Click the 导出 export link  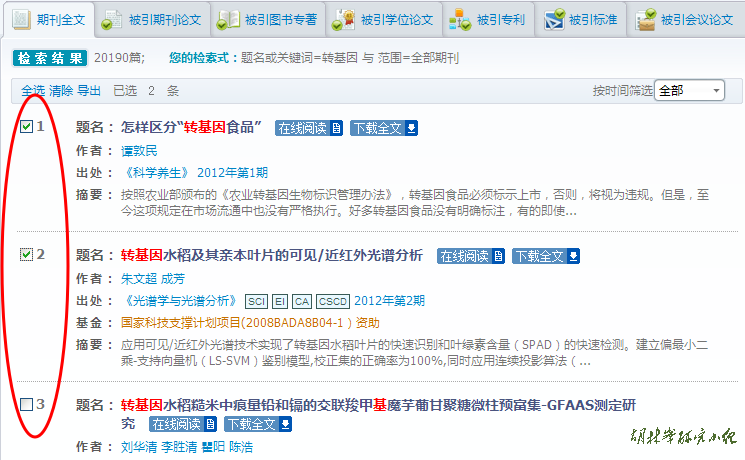[89, 91]
